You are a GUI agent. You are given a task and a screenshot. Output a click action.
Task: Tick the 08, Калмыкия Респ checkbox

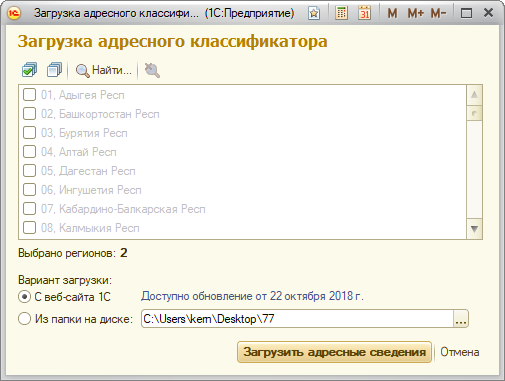29,228
